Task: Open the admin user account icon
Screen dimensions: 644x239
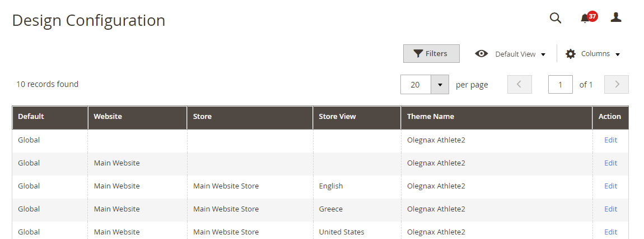Action: pos(615,17)
